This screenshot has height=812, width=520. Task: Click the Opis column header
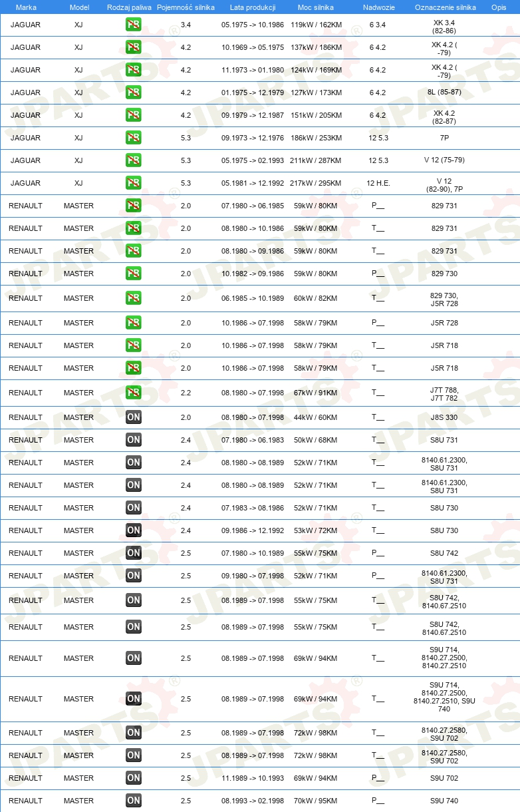pos(499,7)
